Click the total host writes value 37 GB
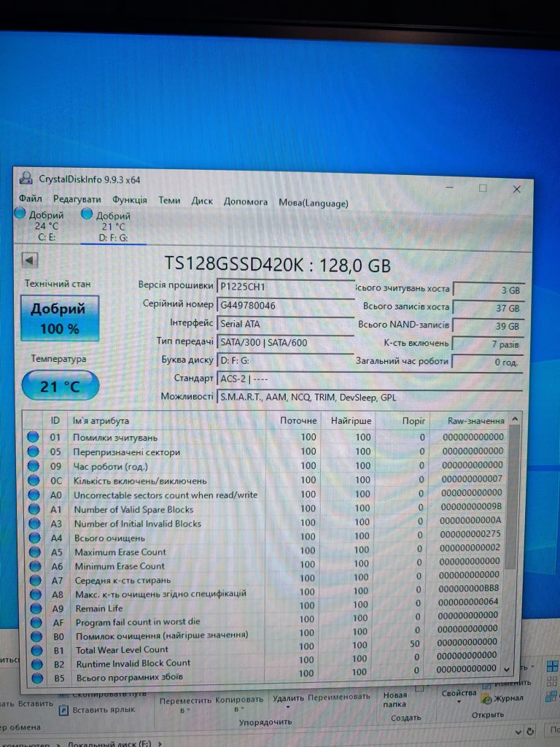Viewport: 560px width, 747px height. point(488,308)
